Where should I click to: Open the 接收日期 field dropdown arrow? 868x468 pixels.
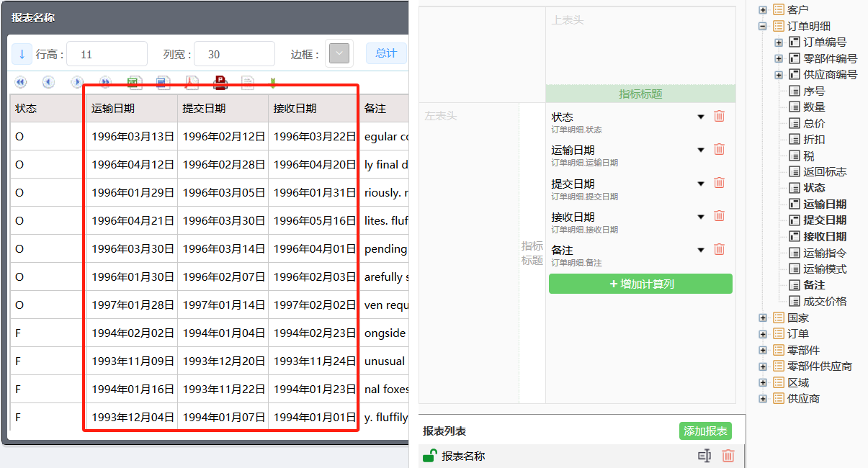[701, 217]
